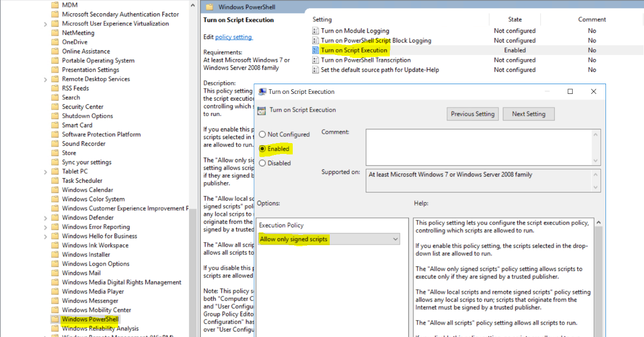Screen dimensions: 644x337
Task: Select Set the default source path setting
Action: (x=380, y=70)
